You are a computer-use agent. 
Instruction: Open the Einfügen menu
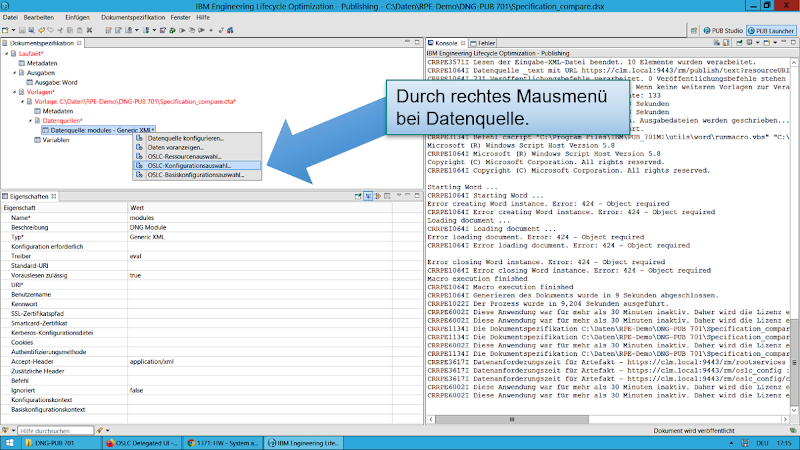point(77,17)
